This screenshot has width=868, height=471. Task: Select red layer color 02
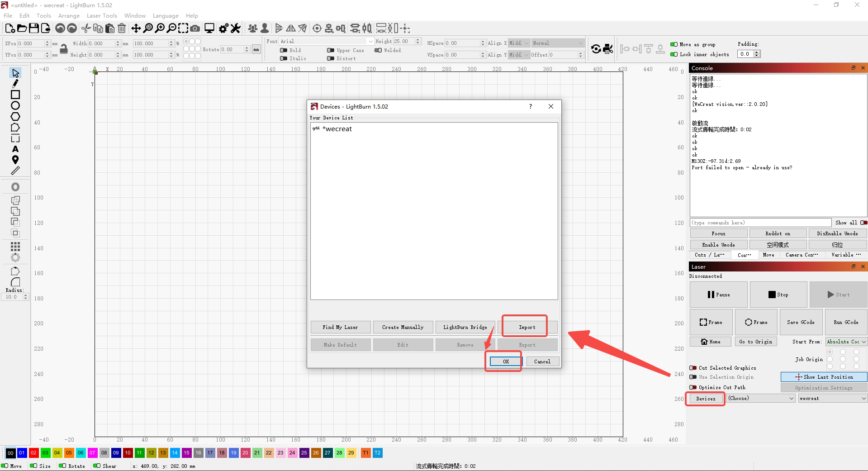pyautogui.click(x=33, y=453)
